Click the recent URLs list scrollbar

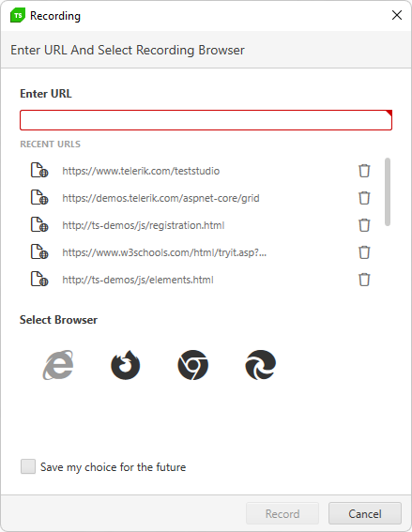pos(388,191)
